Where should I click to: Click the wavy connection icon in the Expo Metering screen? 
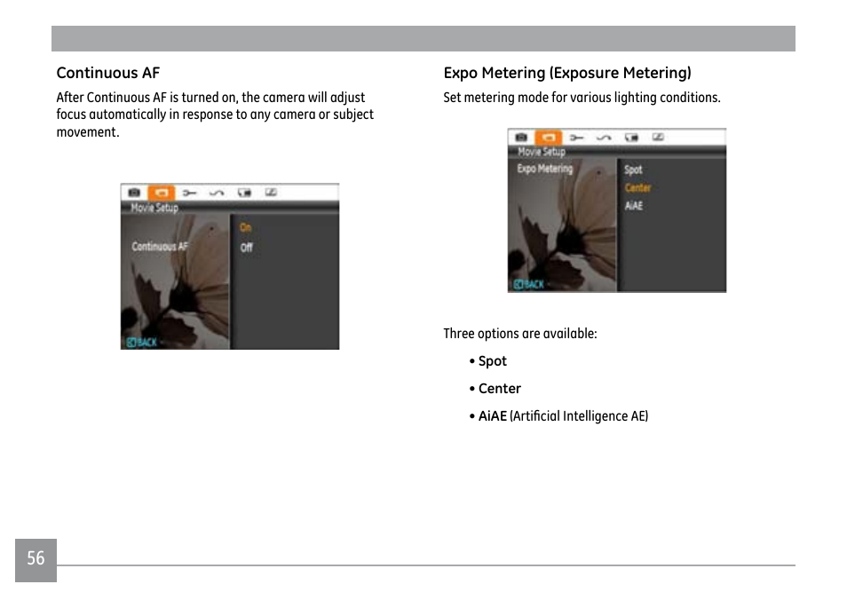click(x=604, y=138)
